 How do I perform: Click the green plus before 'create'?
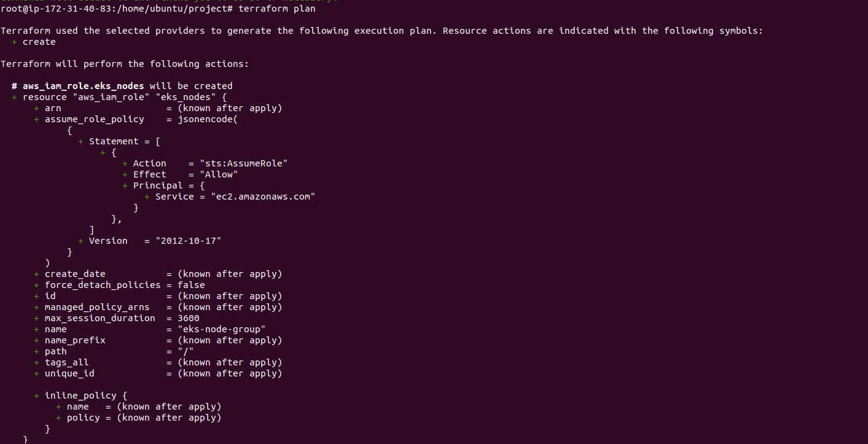[14, 42]
